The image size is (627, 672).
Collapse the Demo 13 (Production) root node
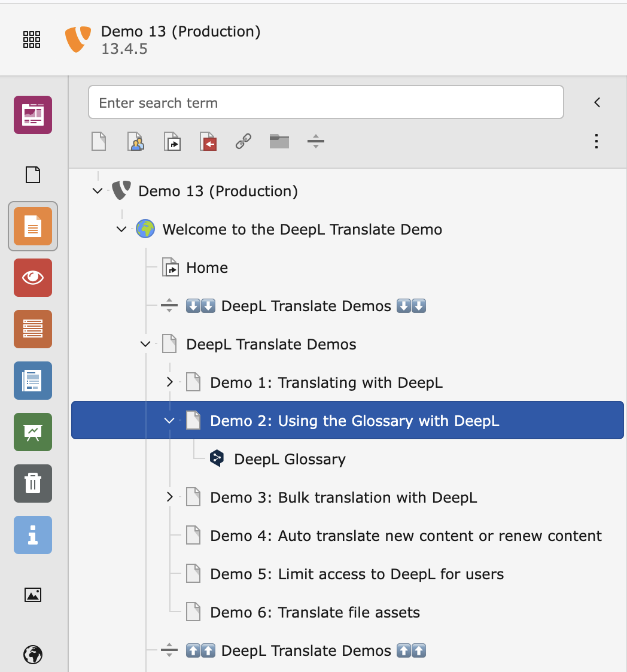click(98, 191)
